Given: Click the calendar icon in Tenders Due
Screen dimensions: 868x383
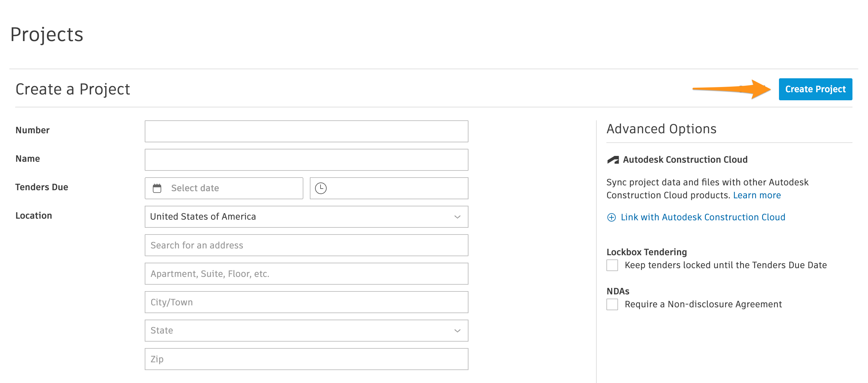Looking at the screenshot, I should 157,188.
